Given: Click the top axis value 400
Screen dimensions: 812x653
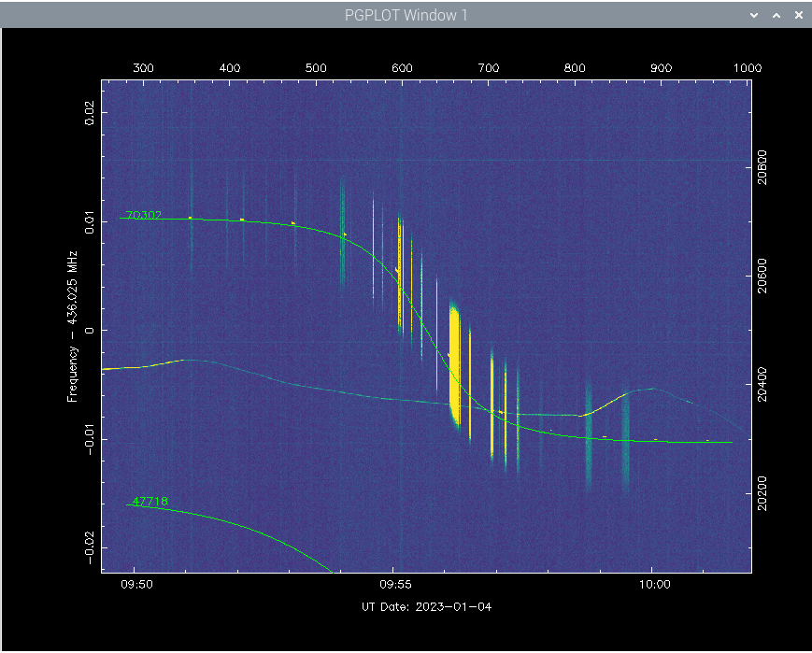Looking at the screenshot, I should (x=230, y=68).
